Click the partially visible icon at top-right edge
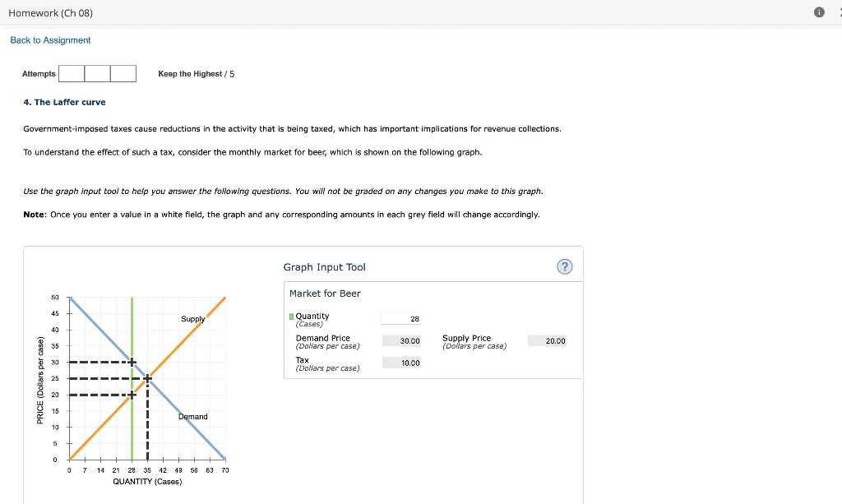The image size is (842, 504). (839, 12)
